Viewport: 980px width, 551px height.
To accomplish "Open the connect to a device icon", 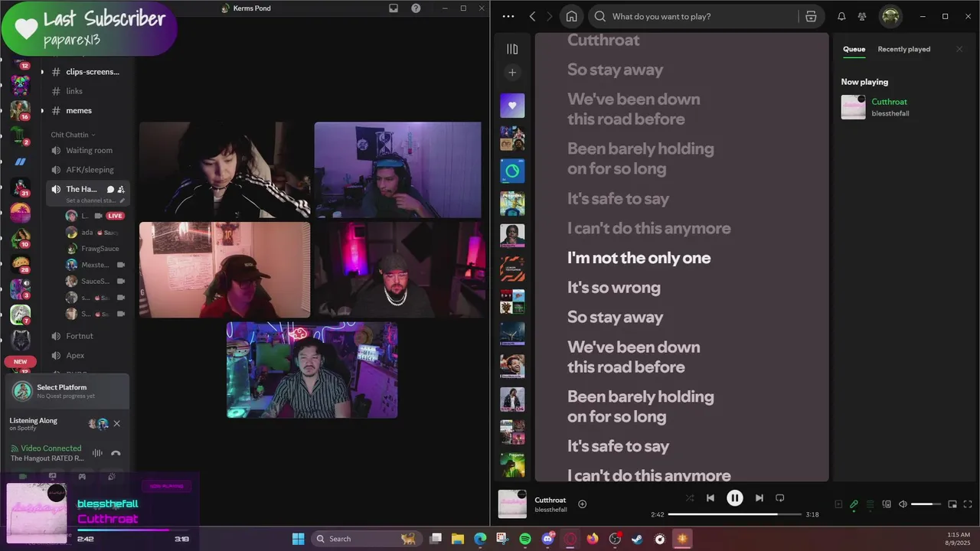I will [x=887, y=504].
